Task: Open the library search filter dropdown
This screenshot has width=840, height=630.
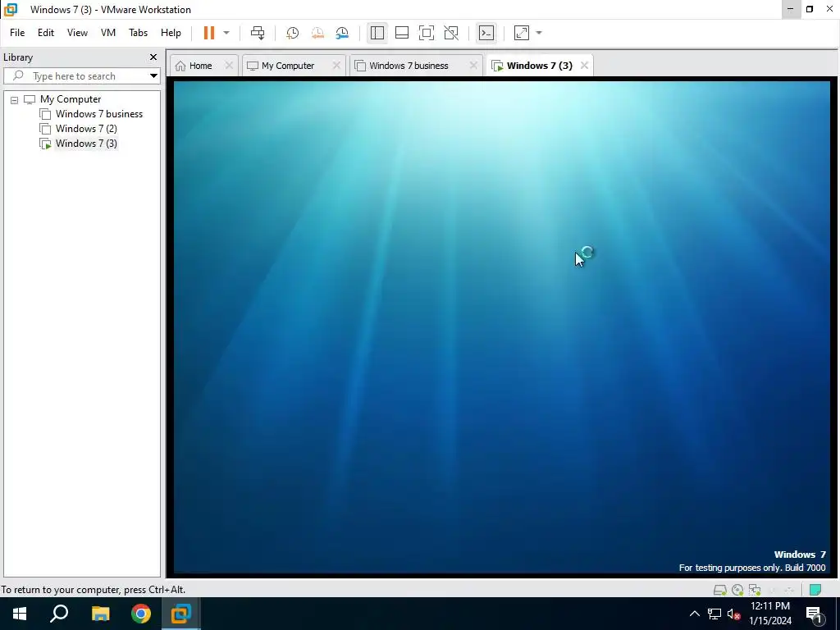Action: click(x=153, y=76)
